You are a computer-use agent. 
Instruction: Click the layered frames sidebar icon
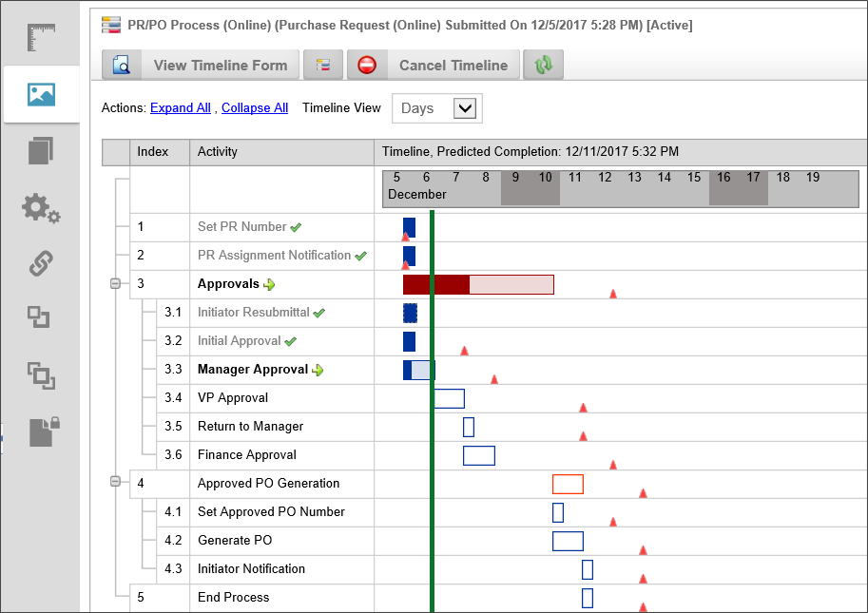tap(41, 375)
